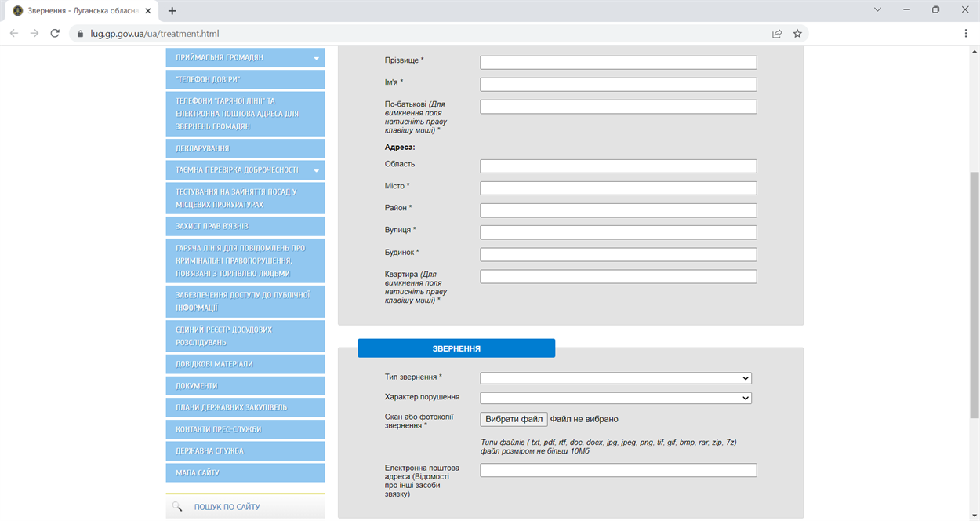
Task: Expand the ПРИЙМАЛЬНЯ ГРОМАДЯН menu arrow
Action: (x=317, y=58)
